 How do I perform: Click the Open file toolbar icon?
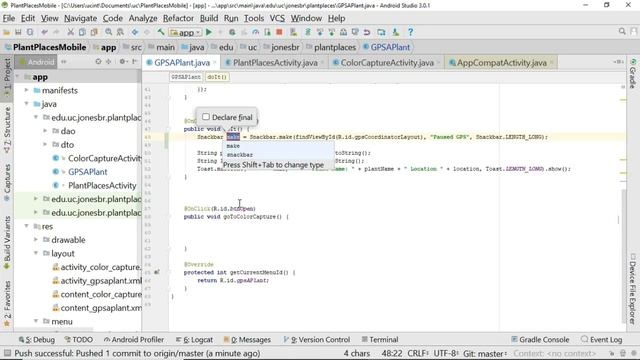(7, 32)
